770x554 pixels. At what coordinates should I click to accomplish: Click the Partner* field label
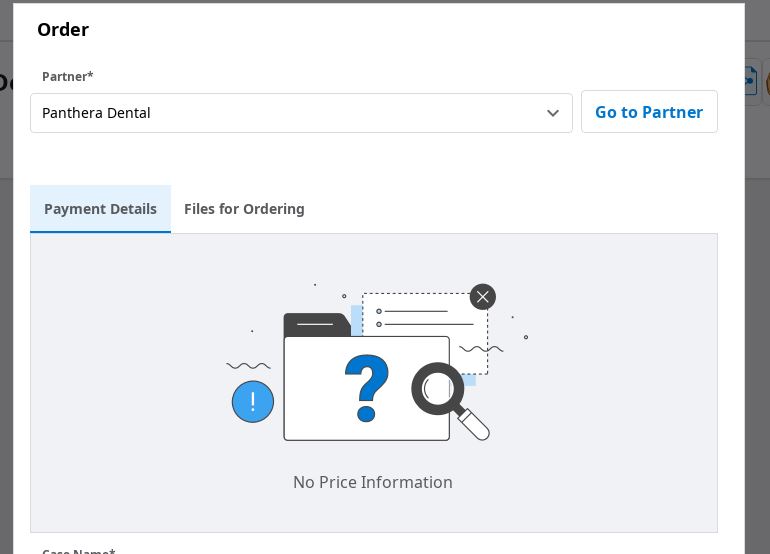(x=68, y=76)
